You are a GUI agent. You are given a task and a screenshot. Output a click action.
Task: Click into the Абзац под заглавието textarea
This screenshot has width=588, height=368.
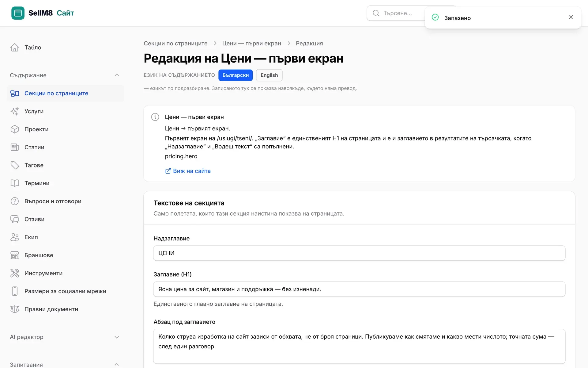click(359, 346)
